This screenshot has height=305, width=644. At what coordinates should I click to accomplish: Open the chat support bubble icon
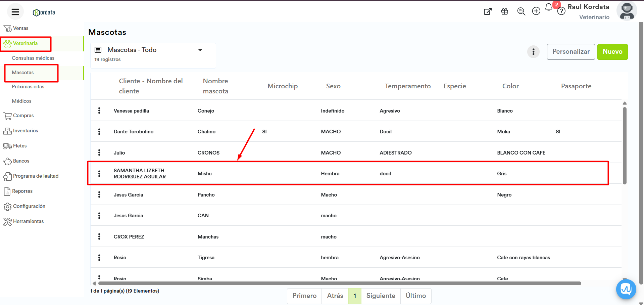(626, 289)
